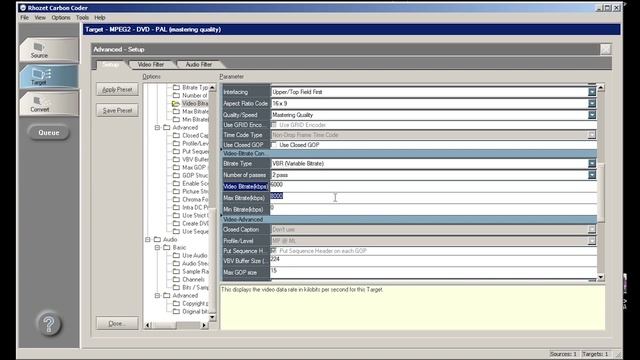The height and width of the screenshot is (360, 640).
Task: Select Closed Caption tree item
Action: [x=195, y=136]
